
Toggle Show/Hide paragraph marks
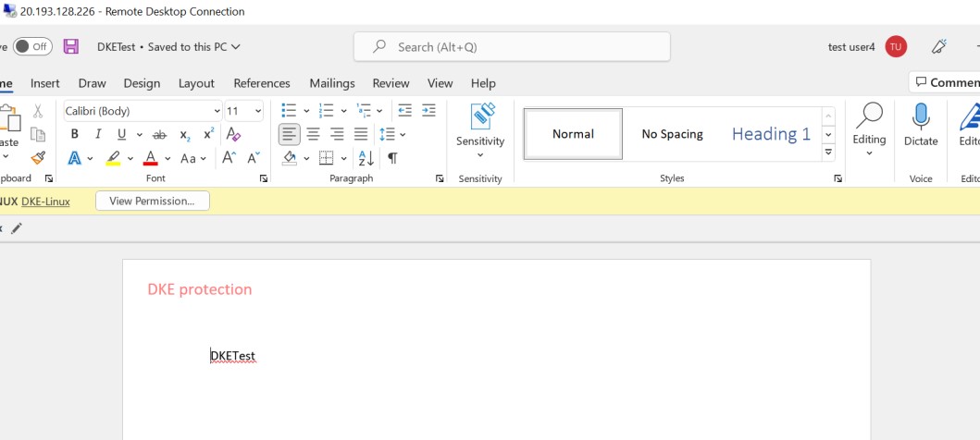(391, 158)
